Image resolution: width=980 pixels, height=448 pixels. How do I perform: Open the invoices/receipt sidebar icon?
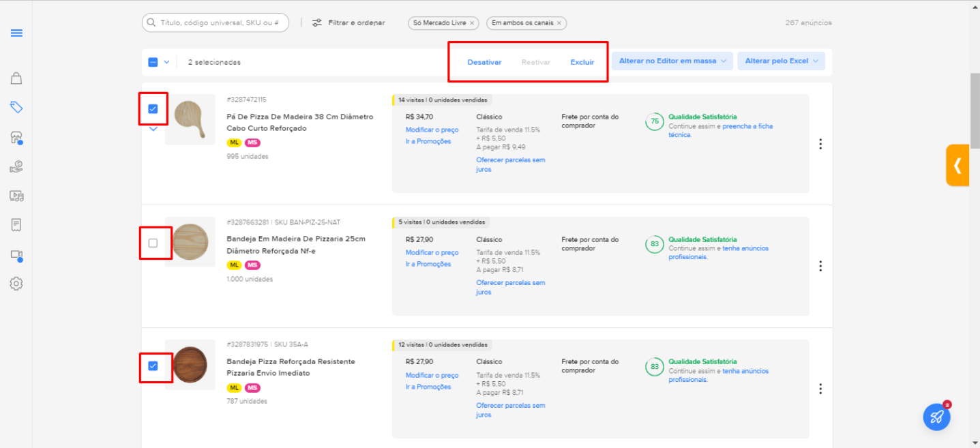[x=16, y=224]
